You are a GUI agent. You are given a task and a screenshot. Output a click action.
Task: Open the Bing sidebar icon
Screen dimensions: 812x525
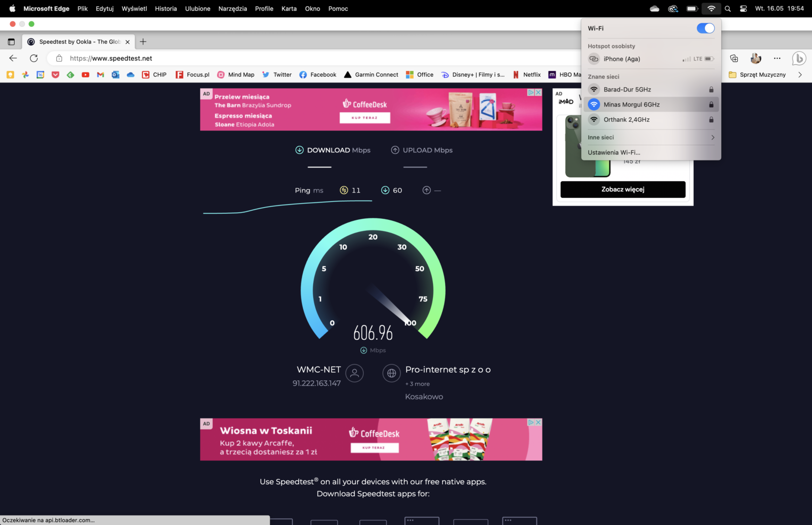pos(799,58)
